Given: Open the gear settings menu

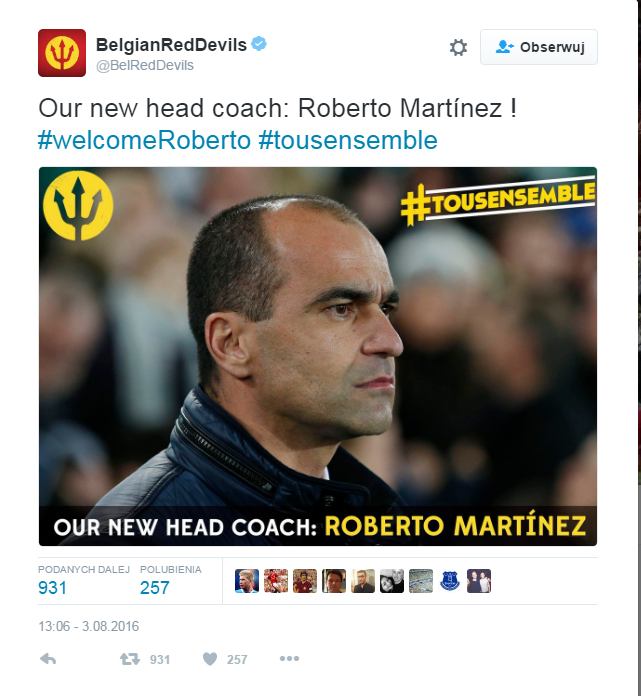Looking at the screenshot, I should click(x=458, y=47).
